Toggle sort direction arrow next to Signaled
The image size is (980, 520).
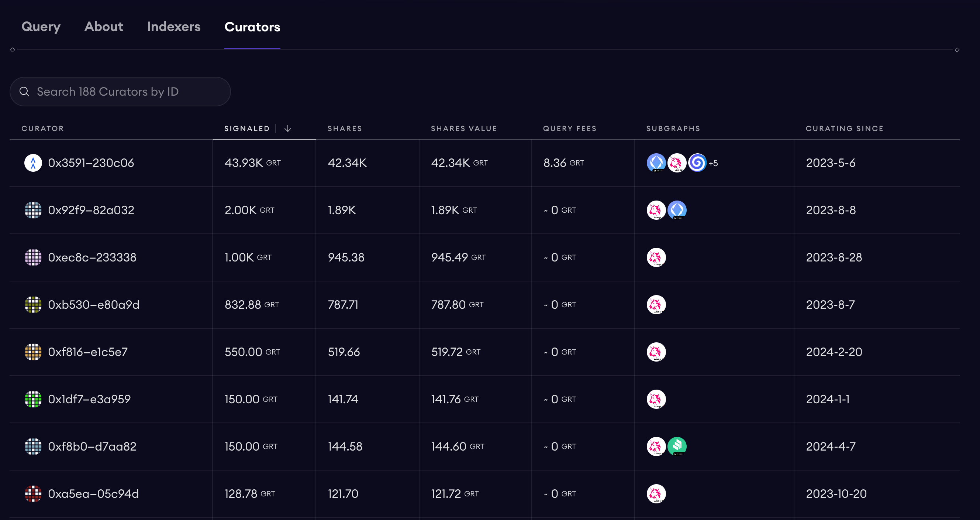pos(287,129)
